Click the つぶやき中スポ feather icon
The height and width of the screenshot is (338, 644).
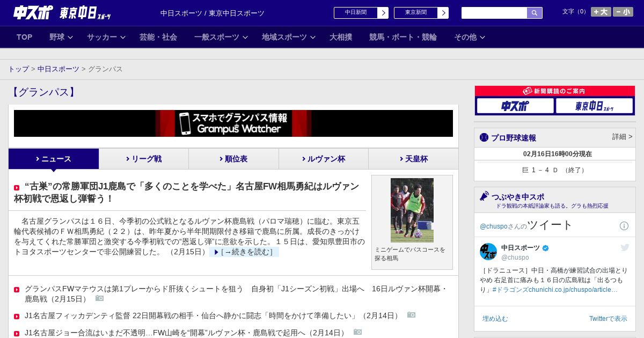484,196
